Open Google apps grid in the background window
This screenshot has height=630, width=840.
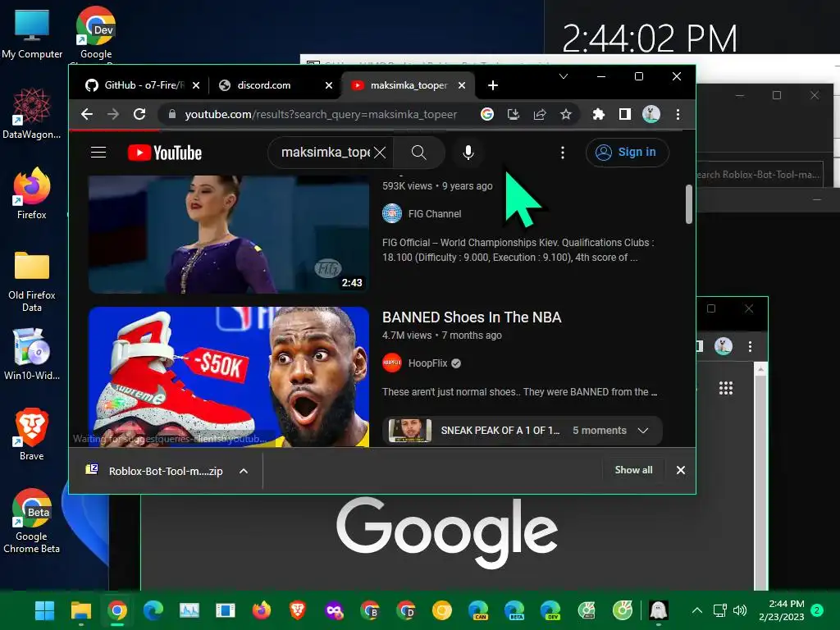pos(726,388)
